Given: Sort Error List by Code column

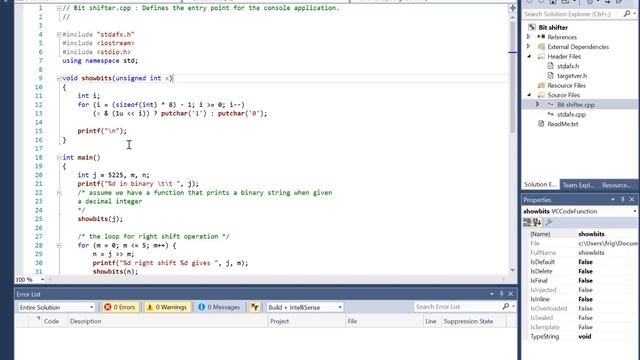Looking at the screenshot, I should 51,321.
